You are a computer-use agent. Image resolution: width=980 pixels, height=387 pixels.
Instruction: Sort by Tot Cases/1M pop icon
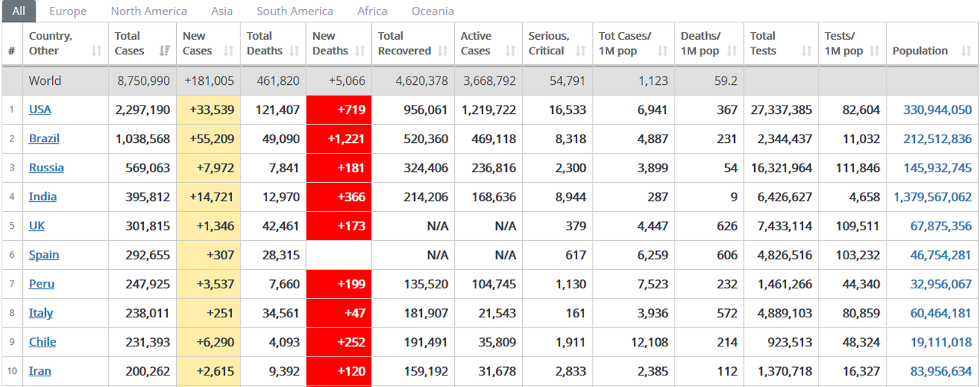[x=662, y=51]
